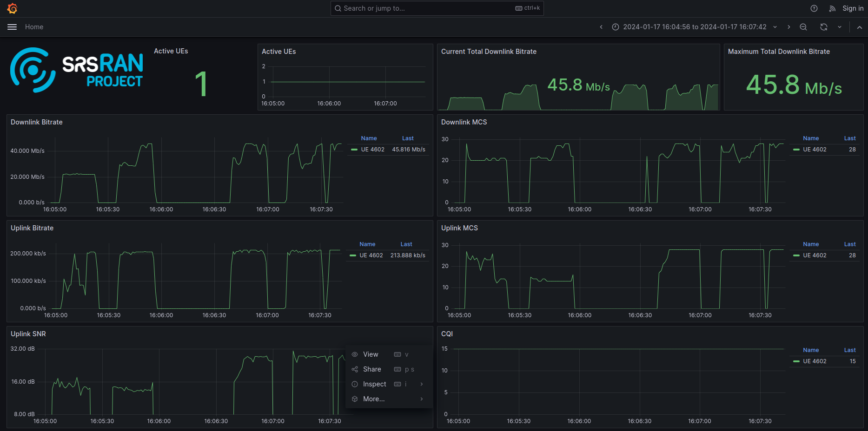Toggle UE 4602 series in Uplink MCS legend
This screenshot has width=868, height=431.
pyautogui.click(x=815, y=255)
